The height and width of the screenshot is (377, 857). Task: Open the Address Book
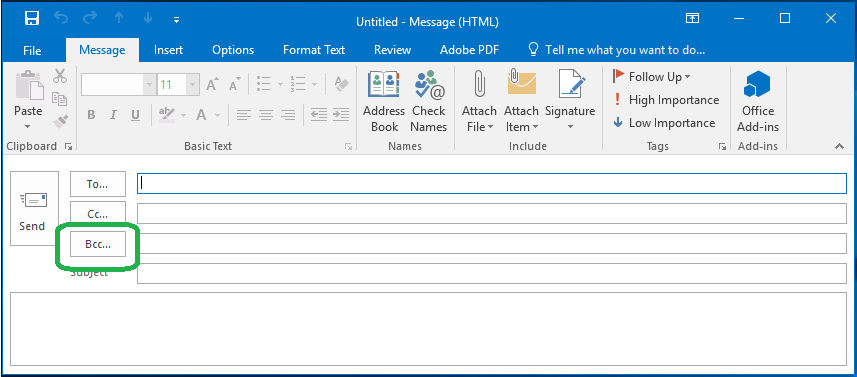click(x=384, y=102)
